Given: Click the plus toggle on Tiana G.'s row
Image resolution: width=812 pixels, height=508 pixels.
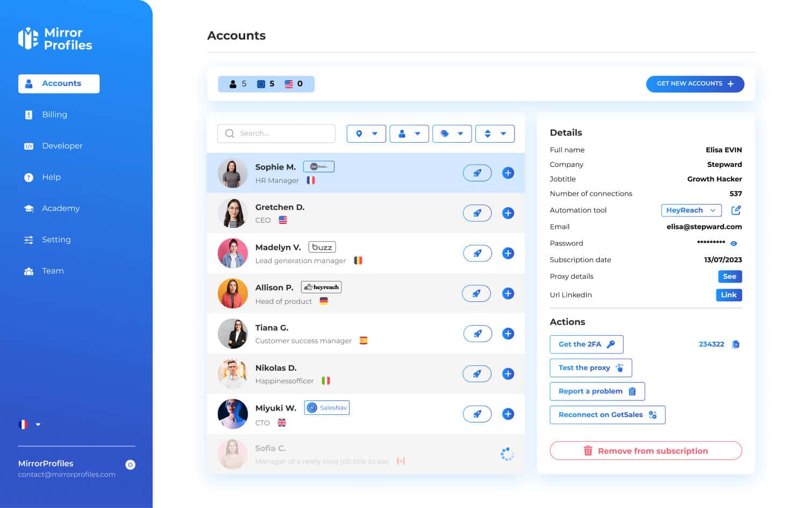Looking at the screenshot, I should [508, 334].
